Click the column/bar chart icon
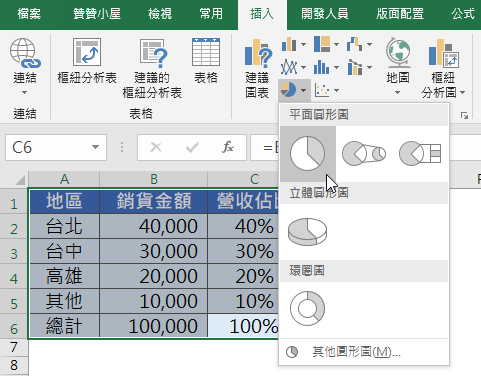Screen dimensions: 481x376 289,44
